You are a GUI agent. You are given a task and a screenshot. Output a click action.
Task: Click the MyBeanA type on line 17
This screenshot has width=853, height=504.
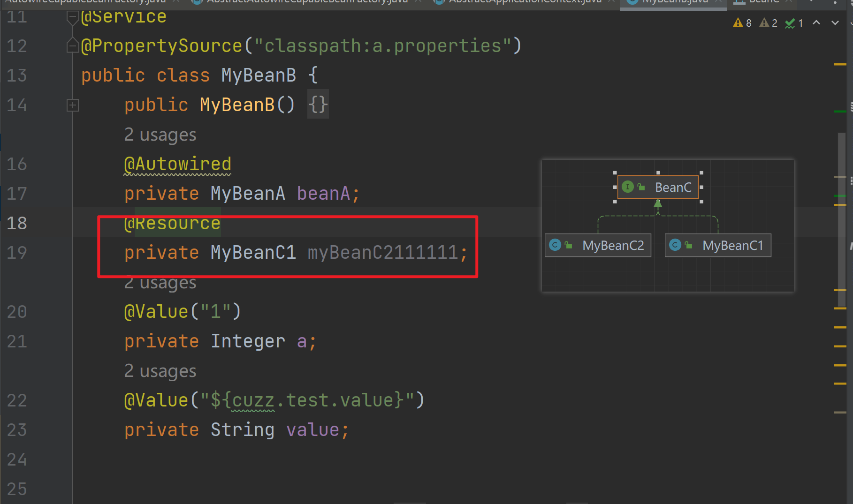tap(247, 194)
